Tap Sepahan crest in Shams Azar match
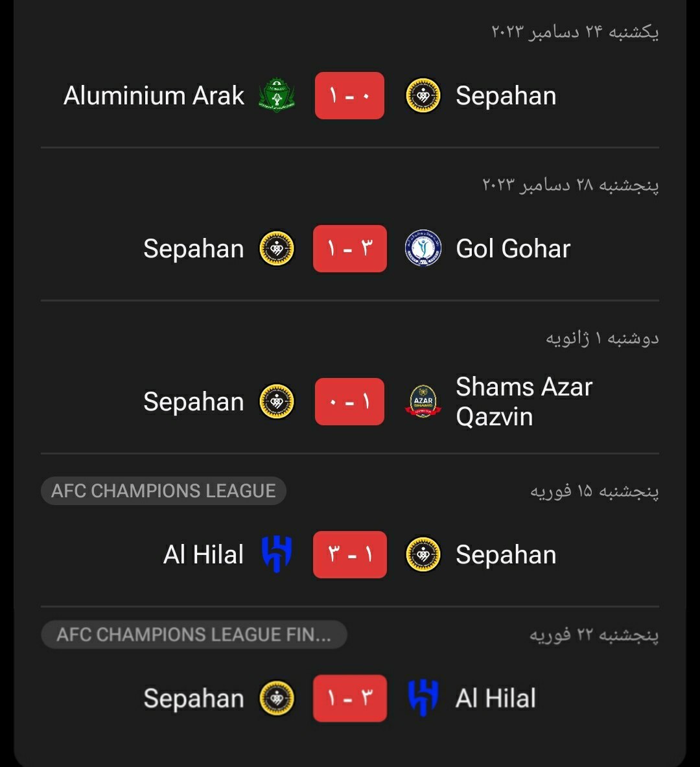700x767 pixels. point(277,402)
